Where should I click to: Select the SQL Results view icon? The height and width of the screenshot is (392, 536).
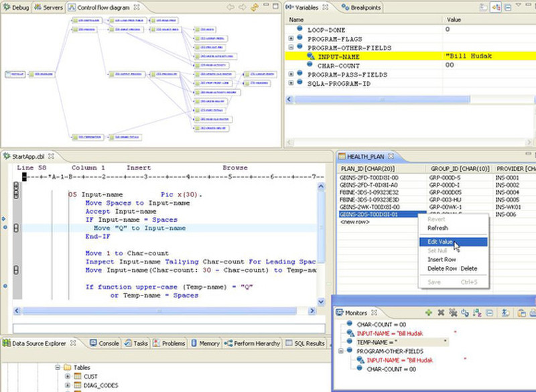tap(305, 344)
